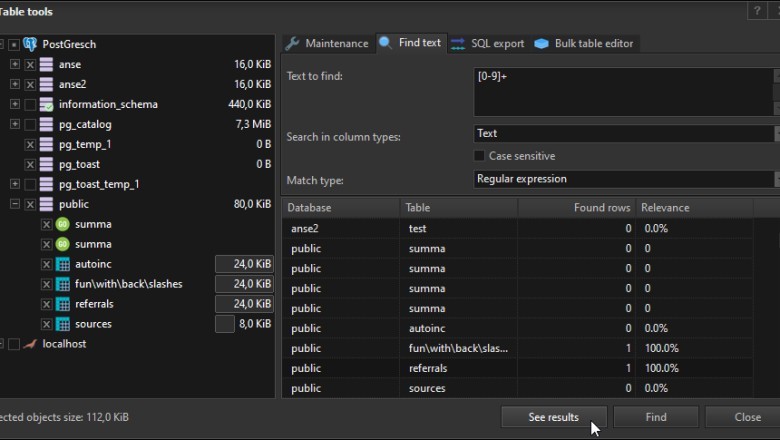Expand the anse2 schema node
This screenshot has width=780, height=440.
tap(15, 84)
